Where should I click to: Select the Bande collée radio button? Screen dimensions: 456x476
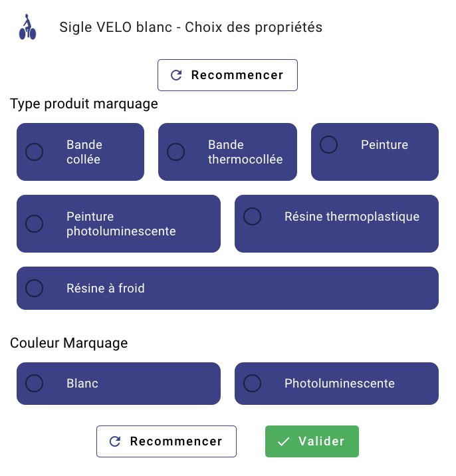pos(34,152)
